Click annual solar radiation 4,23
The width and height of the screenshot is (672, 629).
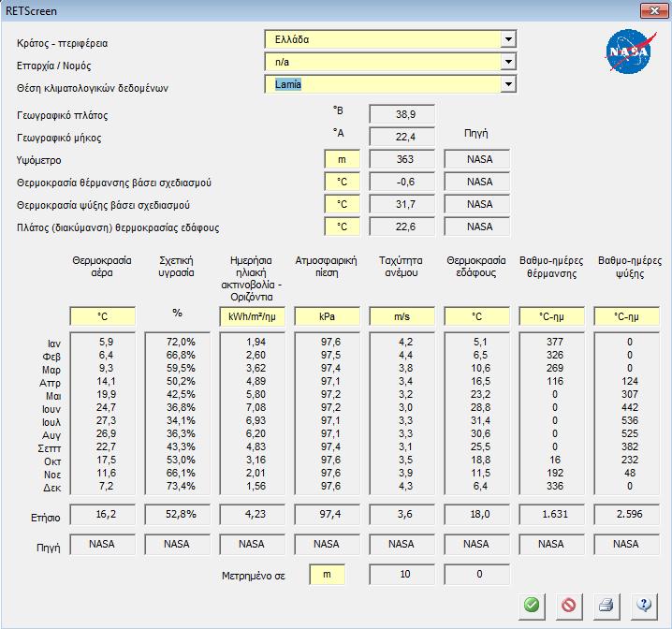tap(252, 514)
